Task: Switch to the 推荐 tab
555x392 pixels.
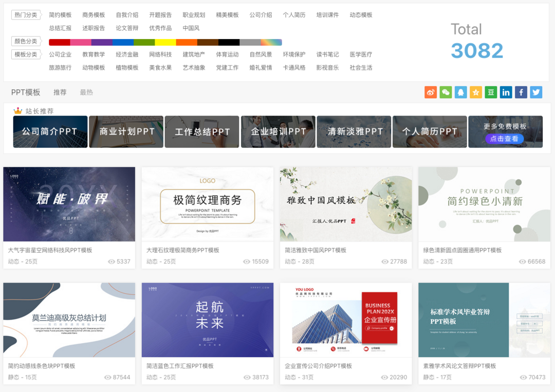Action: [x=60, y=92]
